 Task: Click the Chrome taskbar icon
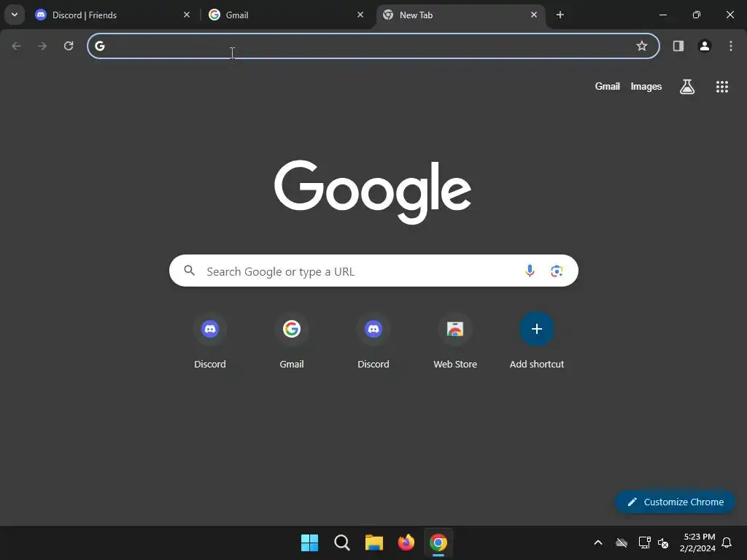[x=438, y=542]
